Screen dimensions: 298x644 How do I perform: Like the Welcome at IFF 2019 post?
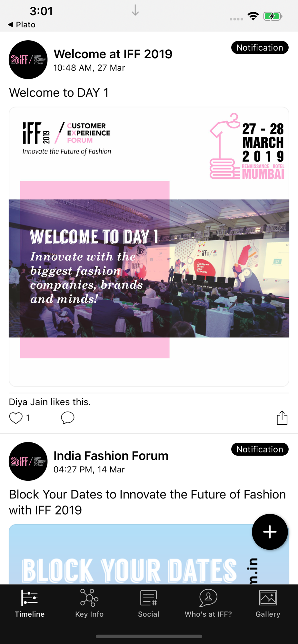click(15, 418)
